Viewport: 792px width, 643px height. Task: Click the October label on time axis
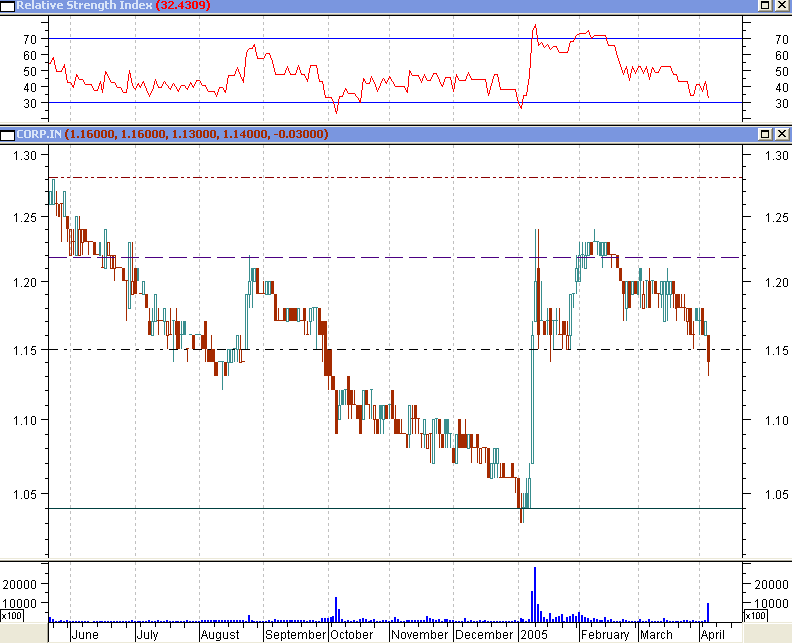(x=352, y=634)
